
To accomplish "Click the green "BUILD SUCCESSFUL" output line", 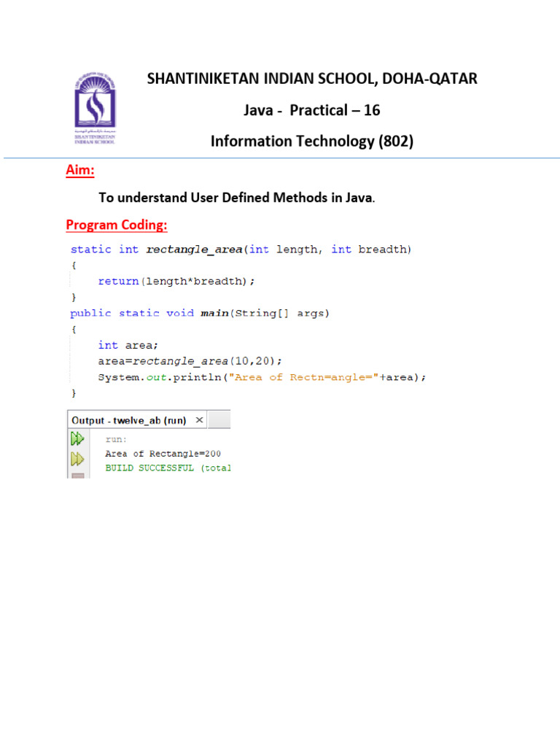I will tap(168, 468).
